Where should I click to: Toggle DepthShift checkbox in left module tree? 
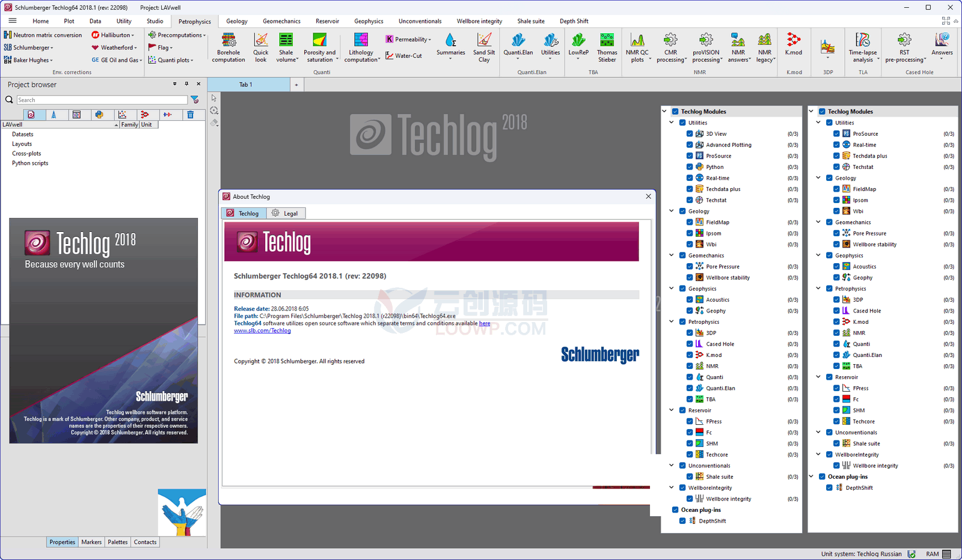click(682, 521)
